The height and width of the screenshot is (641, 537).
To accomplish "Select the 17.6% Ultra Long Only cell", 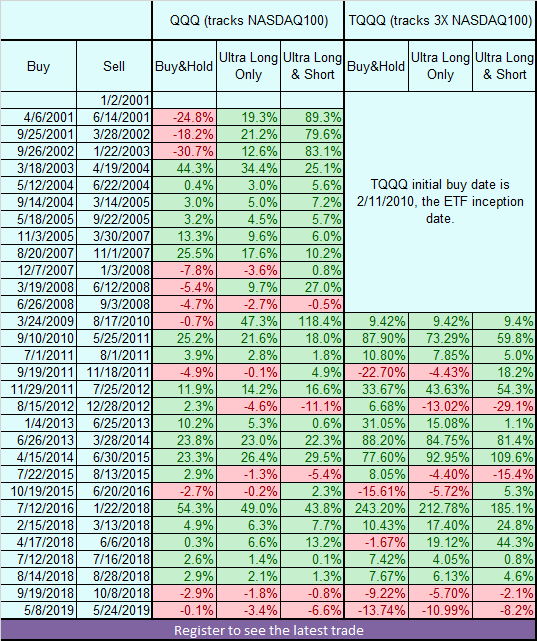I will click(x=248, y=253).
